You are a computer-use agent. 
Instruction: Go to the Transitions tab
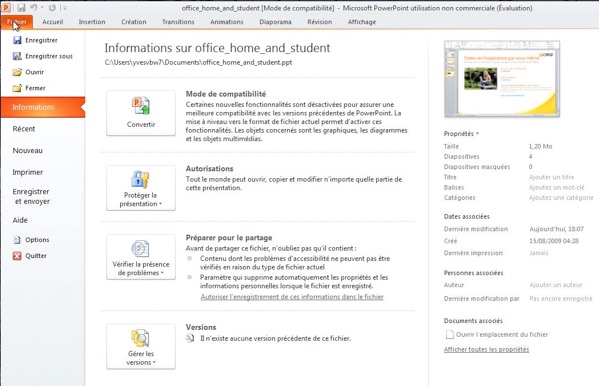click(178, 22)
